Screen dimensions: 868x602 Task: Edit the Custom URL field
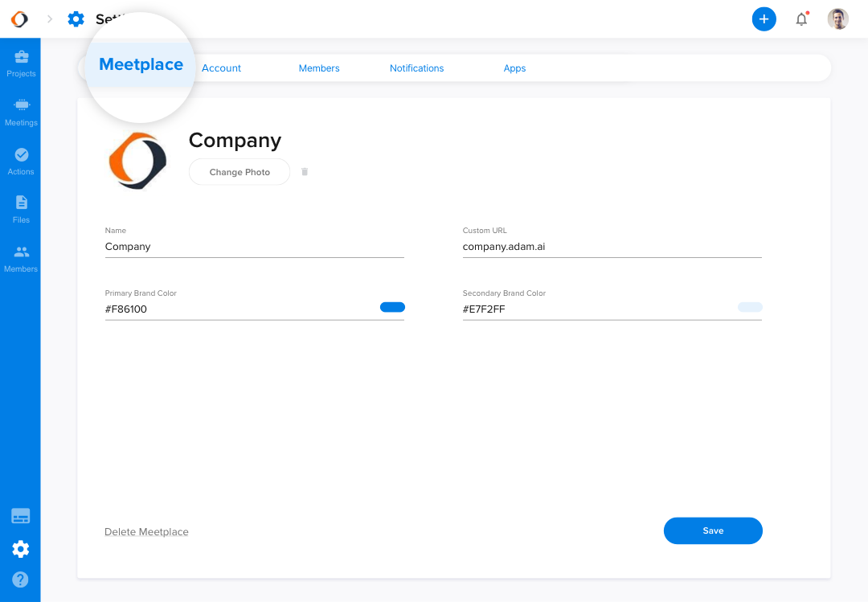click(612, 247)
